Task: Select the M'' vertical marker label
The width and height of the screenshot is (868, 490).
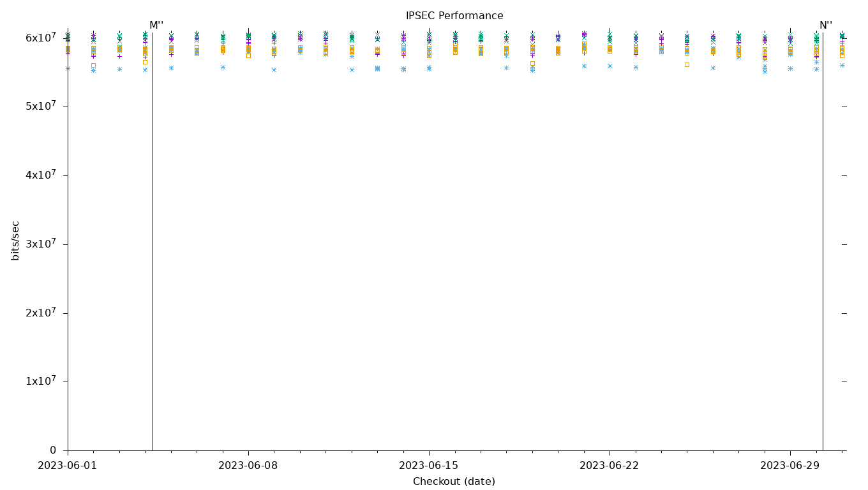Action: tap(156, 26)
